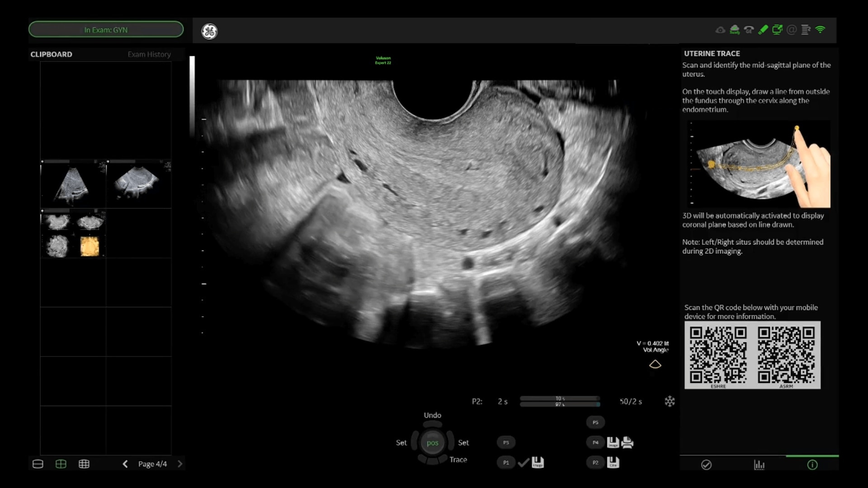Select the dense grid clipboard layout

[x=84, y=464]
